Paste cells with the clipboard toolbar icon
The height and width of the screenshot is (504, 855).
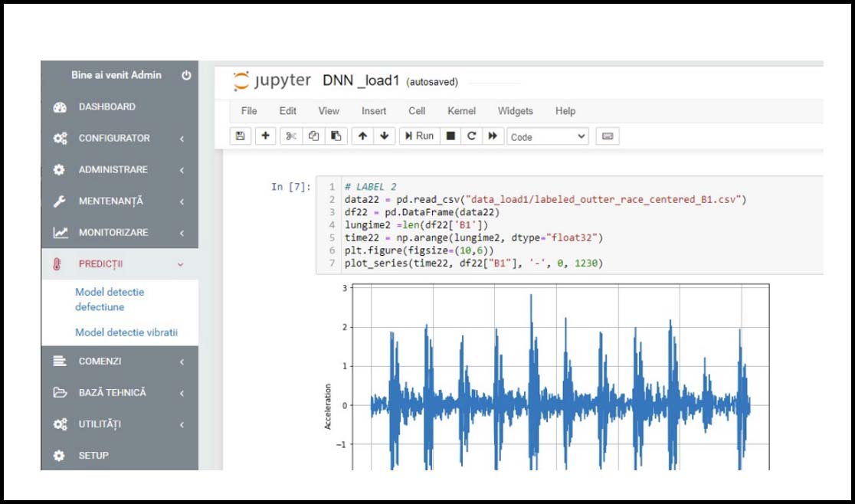click(x=335, y=136)
